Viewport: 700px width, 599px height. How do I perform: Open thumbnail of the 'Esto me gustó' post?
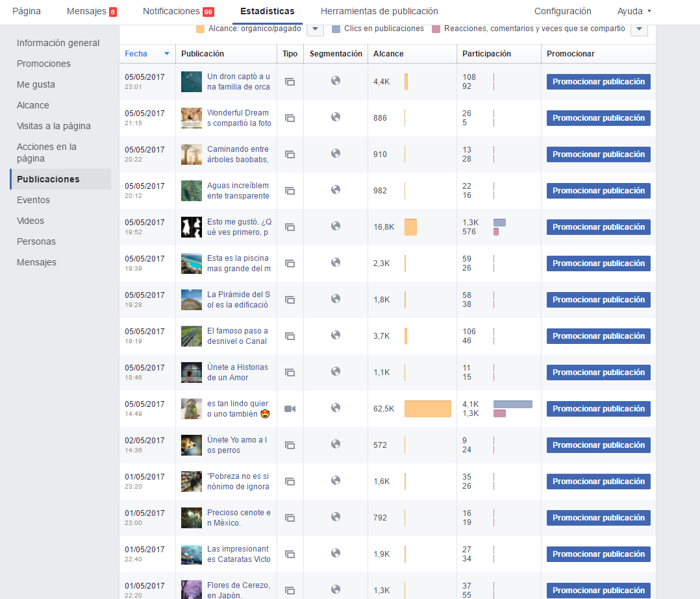click(192, 227)
